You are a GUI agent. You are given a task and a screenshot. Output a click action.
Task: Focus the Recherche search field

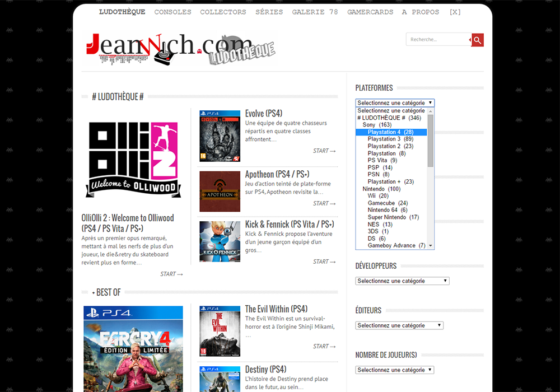[438, 40]
